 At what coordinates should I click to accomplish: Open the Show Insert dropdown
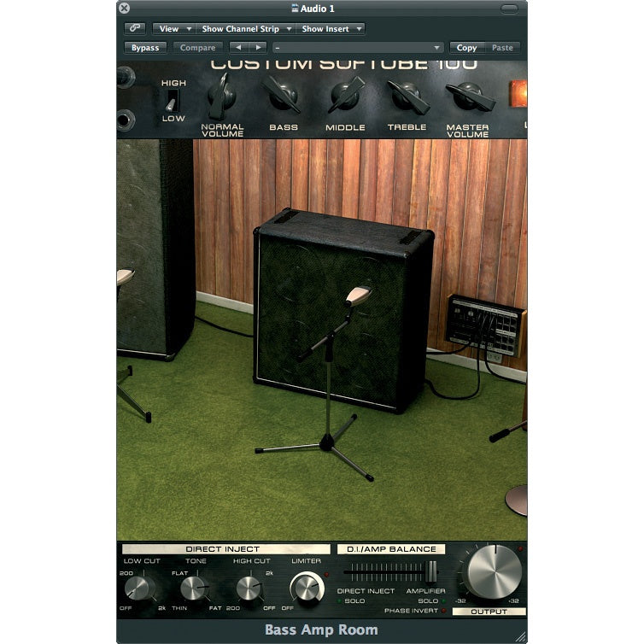[331, 29]
